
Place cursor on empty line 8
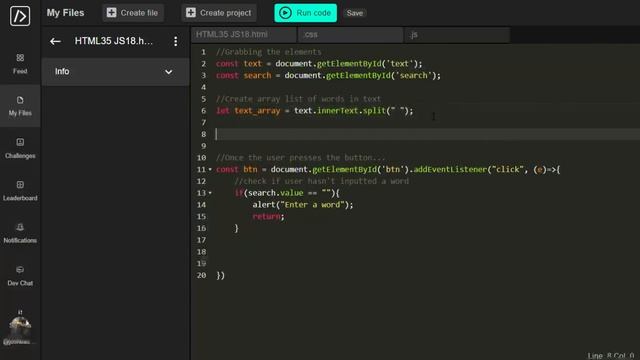tap(427, 134)
